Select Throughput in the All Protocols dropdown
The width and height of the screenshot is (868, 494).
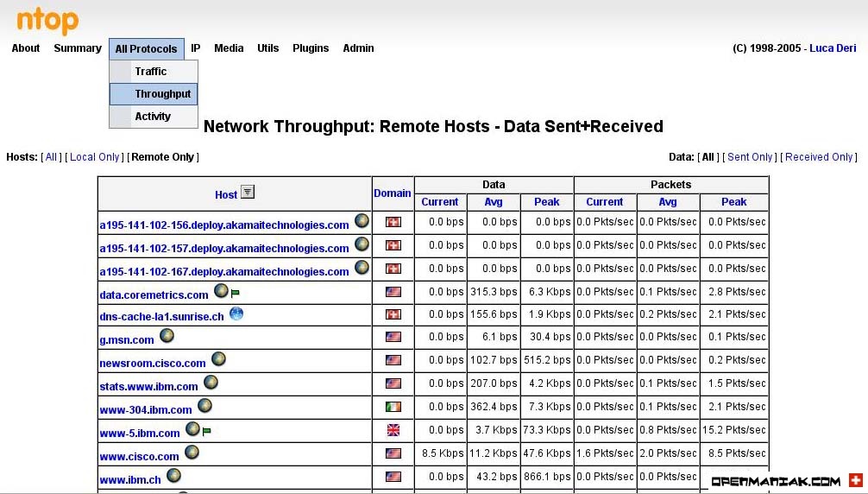tap(154, 94)
